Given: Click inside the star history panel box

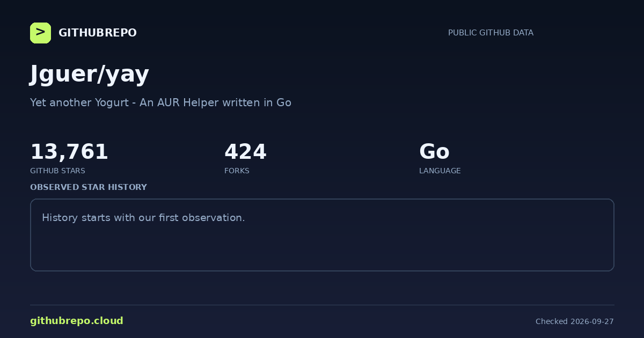Looking at the screenshot, I should [x=322, y=235].
